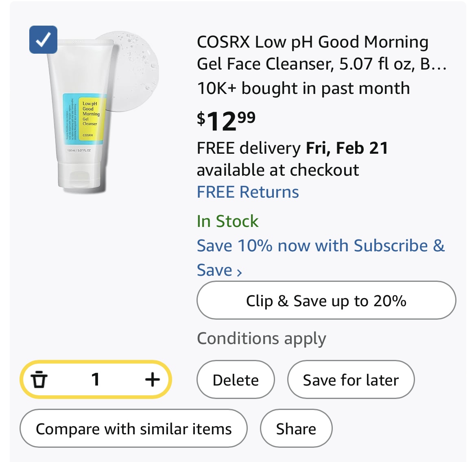Screen dimensions: 476x462
Task: Tap the trash icon in quantity stepper
Action: coord(39,379)
